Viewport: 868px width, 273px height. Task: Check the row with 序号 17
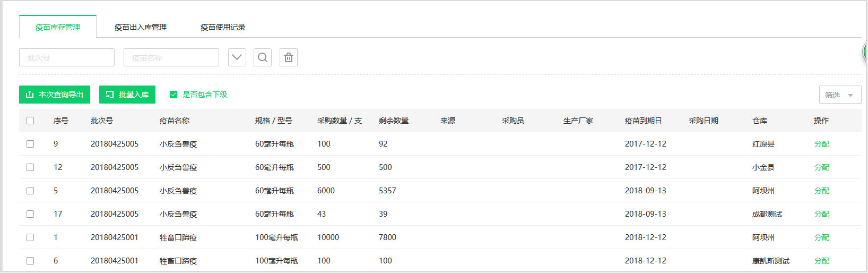point(30,214)
